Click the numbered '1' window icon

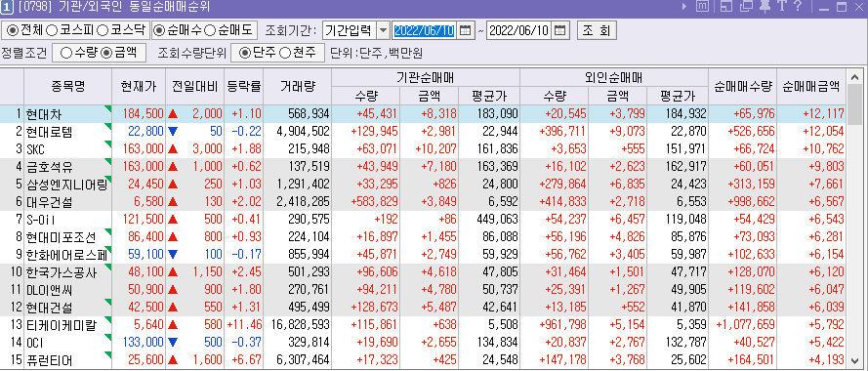7,7
